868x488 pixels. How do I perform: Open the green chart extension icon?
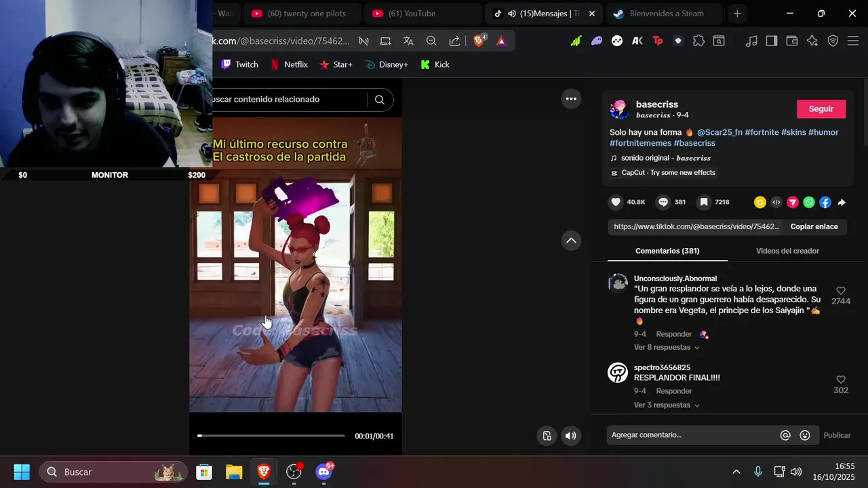(x=576, y=41)
